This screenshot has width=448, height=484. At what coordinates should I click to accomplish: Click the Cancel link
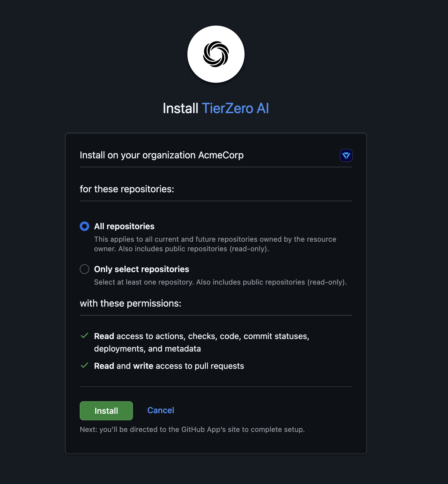pos(160,410)
